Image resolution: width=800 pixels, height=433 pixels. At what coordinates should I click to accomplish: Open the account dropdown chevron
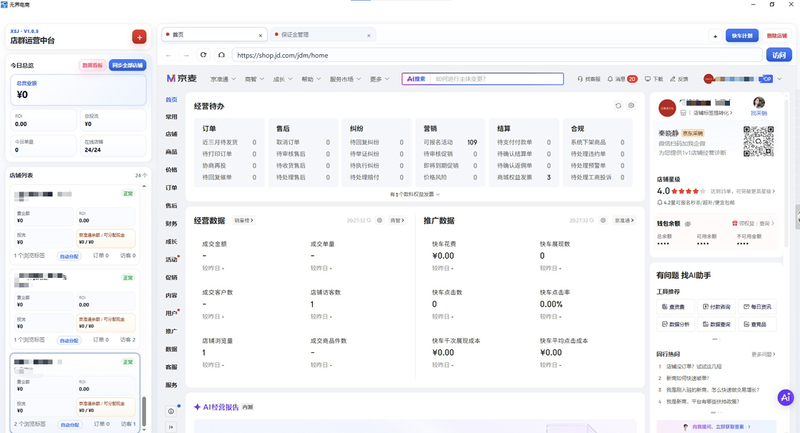tap(779, 79)
